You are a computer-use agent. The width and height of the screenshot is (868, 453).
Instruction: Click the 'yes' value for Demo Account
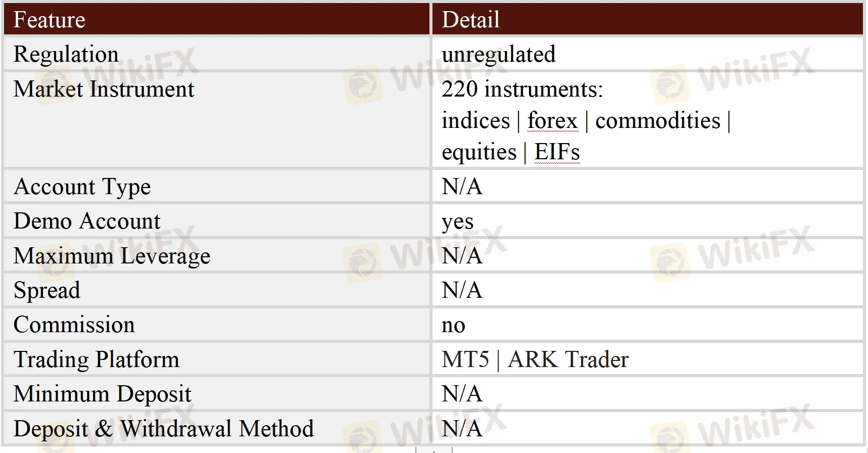click(x=457, y=221)
